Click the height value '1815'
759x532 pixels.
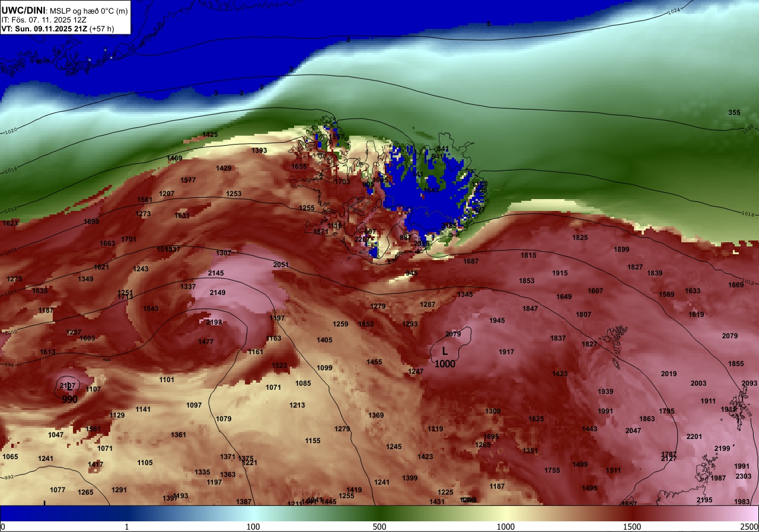point(528,255)
